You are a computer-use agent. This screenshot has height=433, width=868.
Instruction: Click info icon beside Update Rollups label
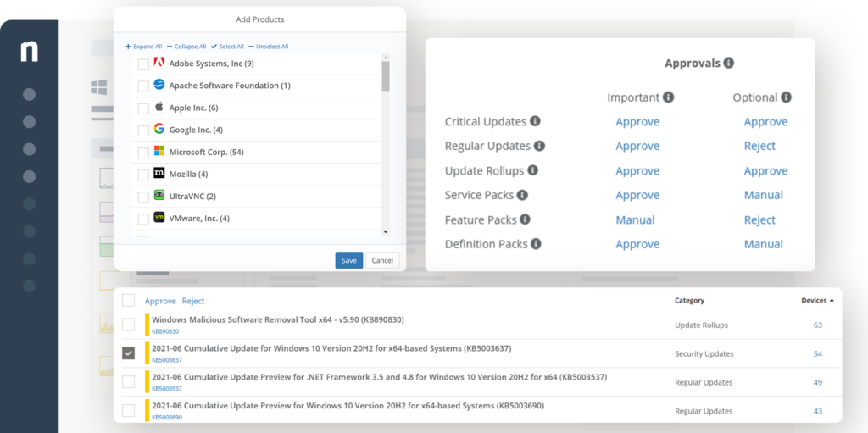click(x=532, y=170)
